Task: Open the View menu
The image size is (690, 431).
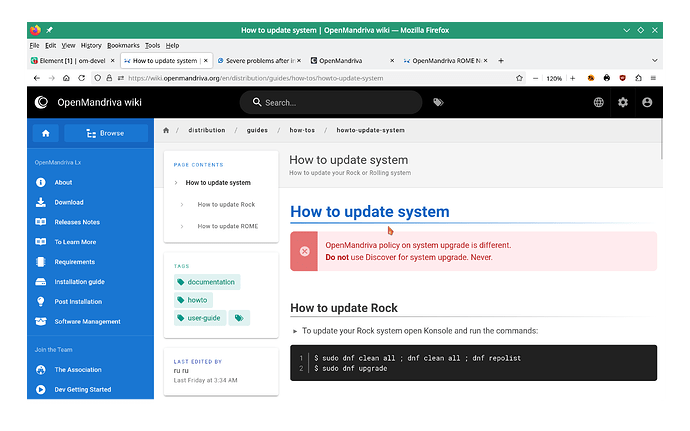Action: pyautogui.click(x=68, y=45)
